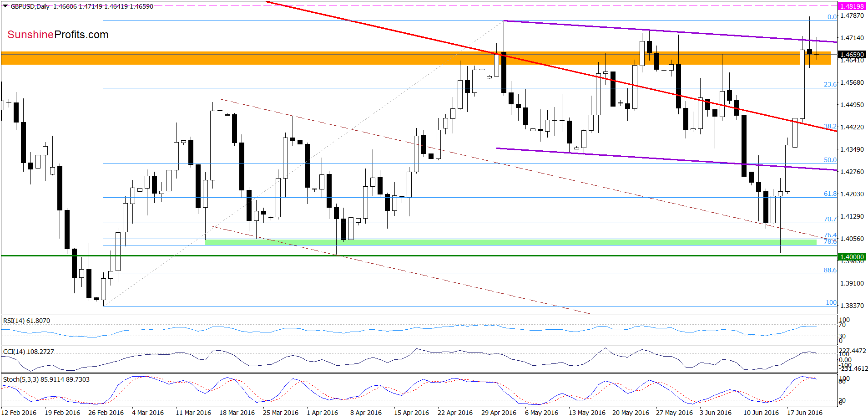Screen dimensions: 868x419
Task: Open the chart menu arrow beside GBPUSD
Action: [x=5, y=6]
